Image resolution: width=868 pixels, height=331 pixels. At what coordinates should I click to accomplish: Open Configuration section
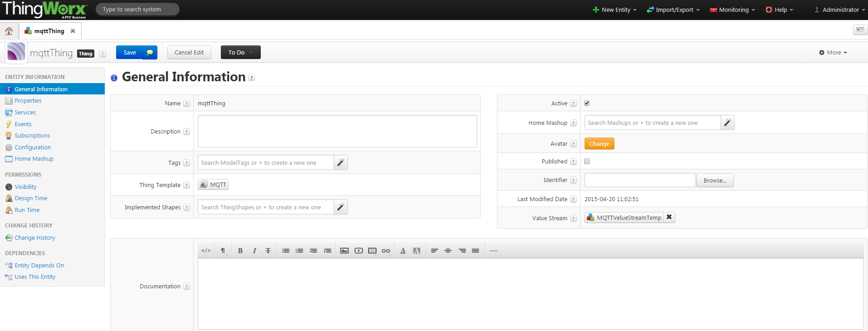pos(33,148)
